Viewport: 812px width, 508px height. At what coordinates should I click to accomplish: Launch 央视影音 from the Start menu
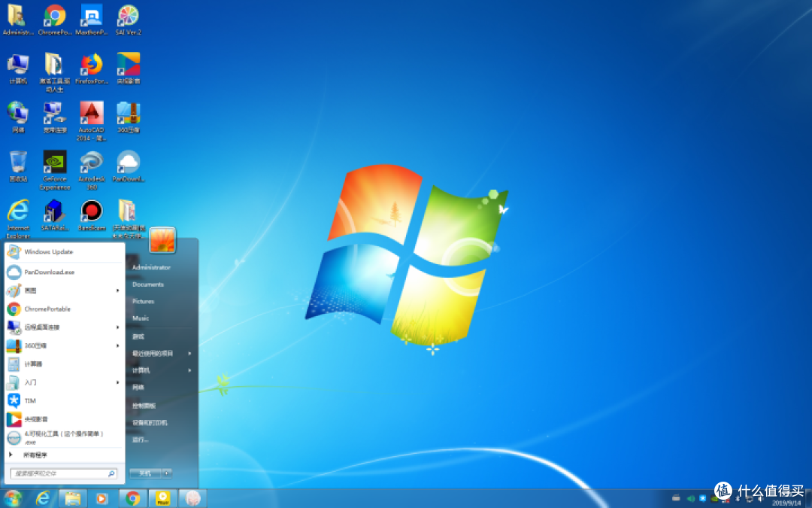click(65, 419)
